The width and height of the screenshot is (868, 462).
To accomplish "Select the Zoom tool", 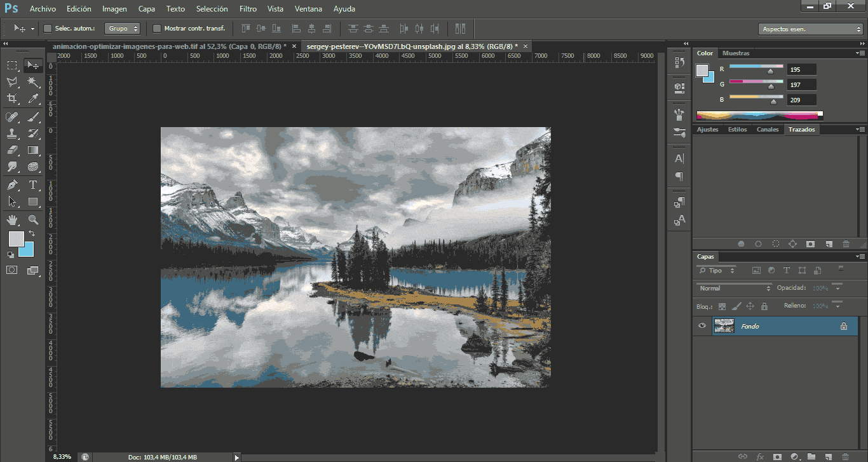I will 33,219.
